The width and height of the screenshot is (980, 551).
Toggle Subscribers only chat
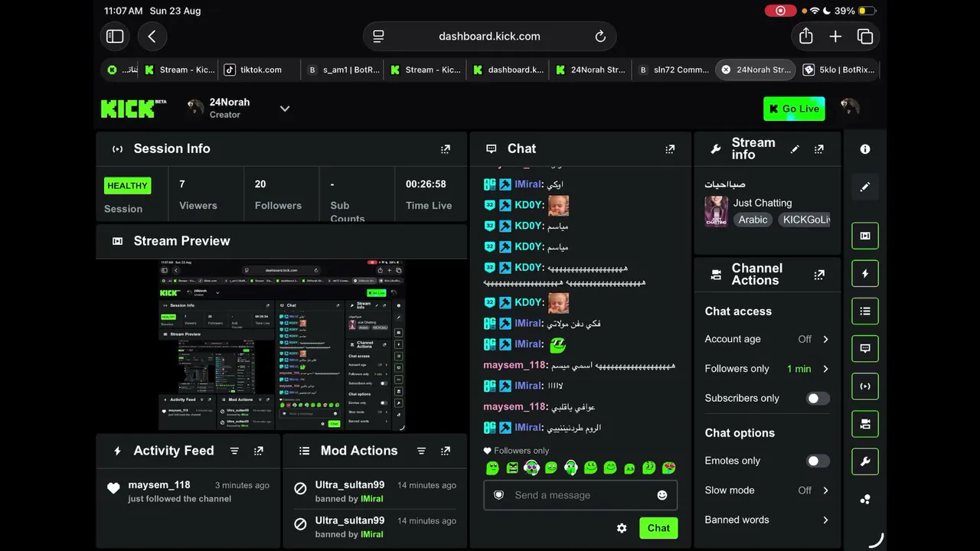click(818, 399)
